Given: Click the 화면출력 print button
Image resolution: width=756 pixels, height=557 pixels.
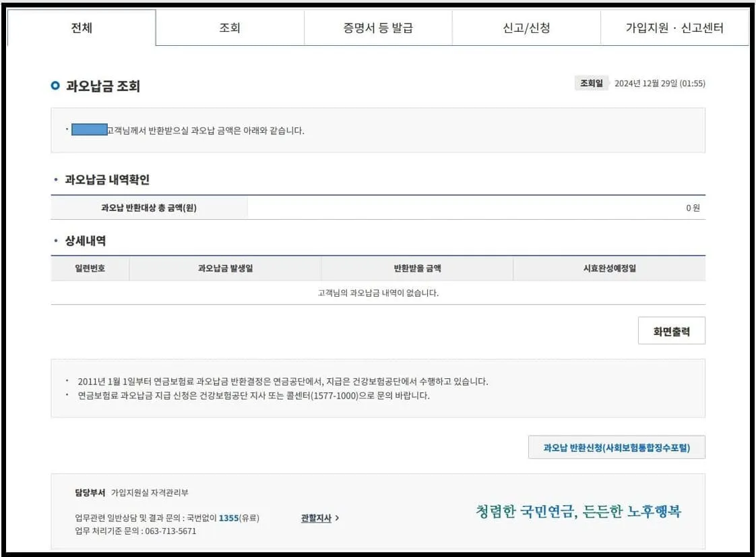Looking at the screenshot, I should pyautogui.click(x=671, y=330).
